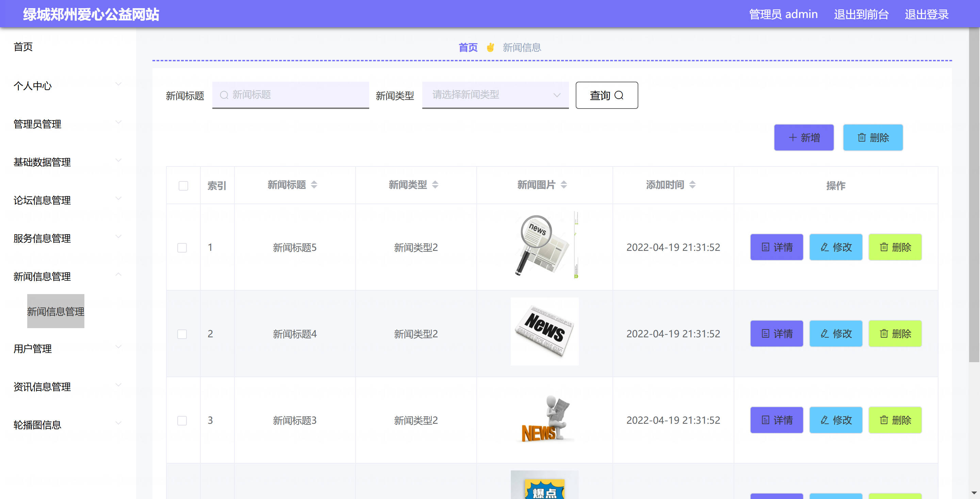Expand the 用户管理 menu chevron
The width and height of the screenshot is (980, 499).
pyautogui.click(x=118, y=347)
